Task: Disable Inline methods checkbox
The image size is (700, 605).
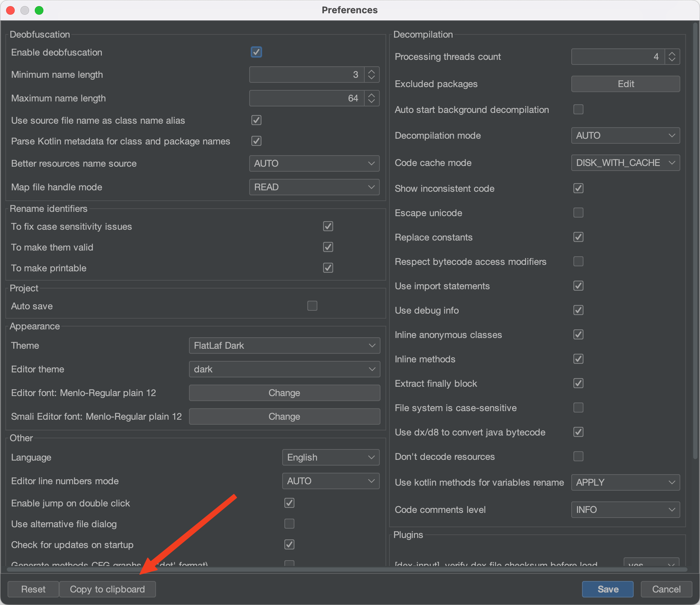Action: coord(578,359)
